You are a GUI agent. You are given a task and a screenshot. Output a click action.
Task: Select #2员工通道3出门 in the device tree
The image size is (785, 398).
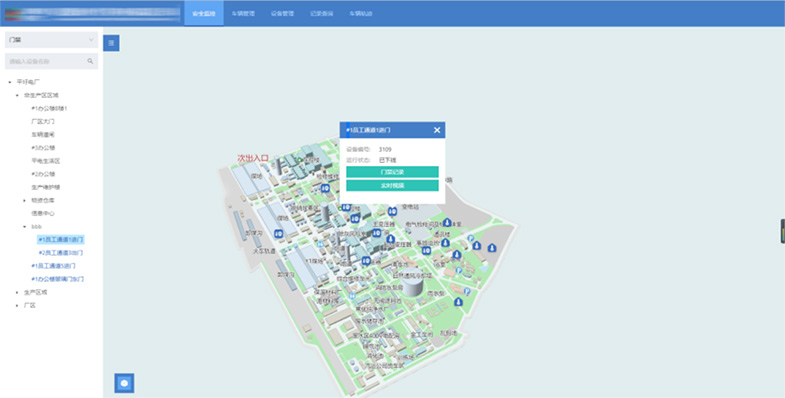click(61, 253)
